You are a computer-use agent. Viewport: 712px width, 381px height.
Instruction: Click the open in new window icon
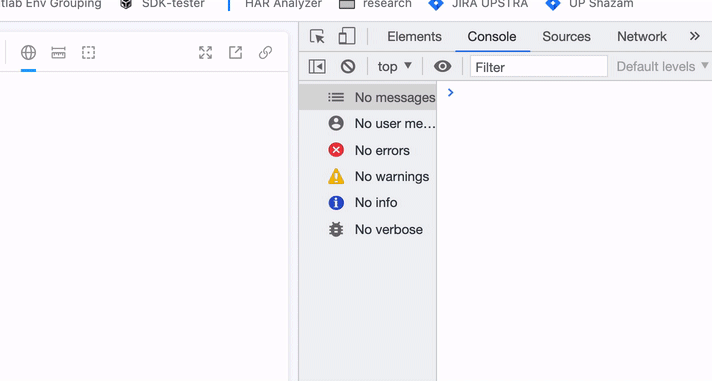pyautogui.click(x=235, y=53)
